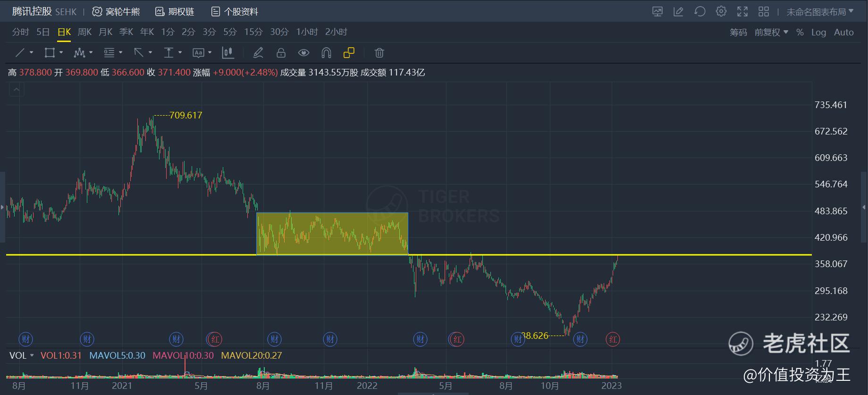The image size is (868, 395).
Task: Toggle percentage scale with % button
Action: click(800, 32)
